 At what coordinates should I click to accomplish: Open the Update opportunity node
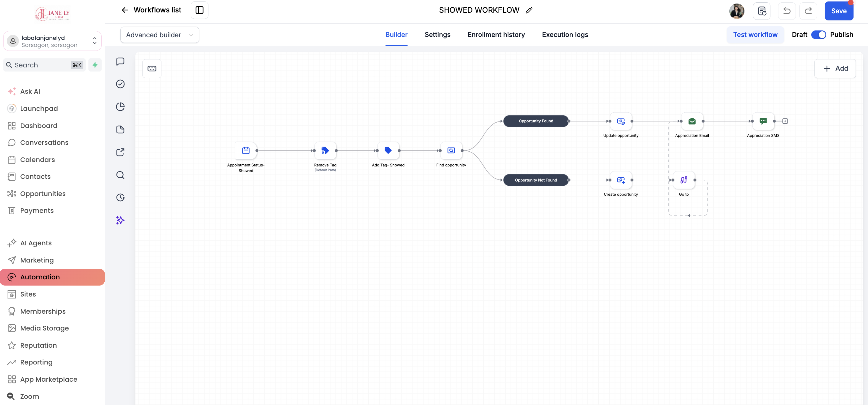pos(621,121)
